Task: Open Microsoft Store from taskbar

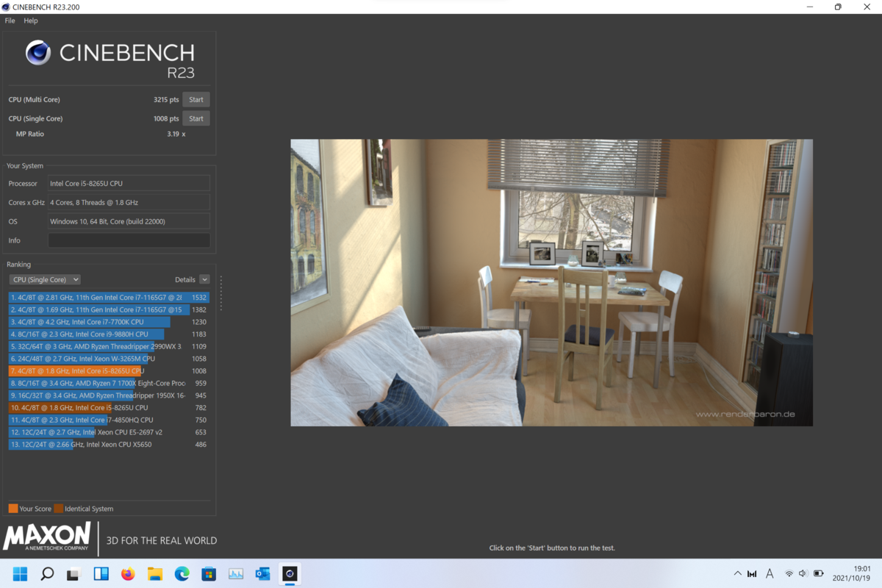Action: pos(209,573)
